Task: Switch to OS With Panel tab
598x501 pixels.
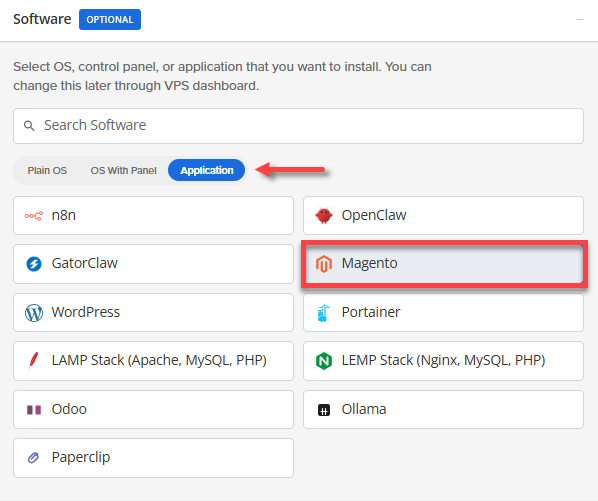Action: 123,170
